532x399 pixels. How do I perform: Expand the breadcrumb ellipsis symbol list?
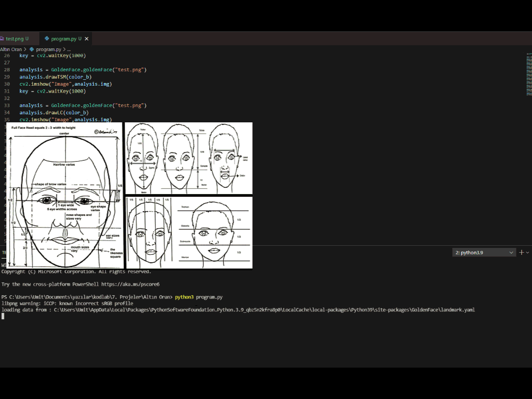(69, 49)
